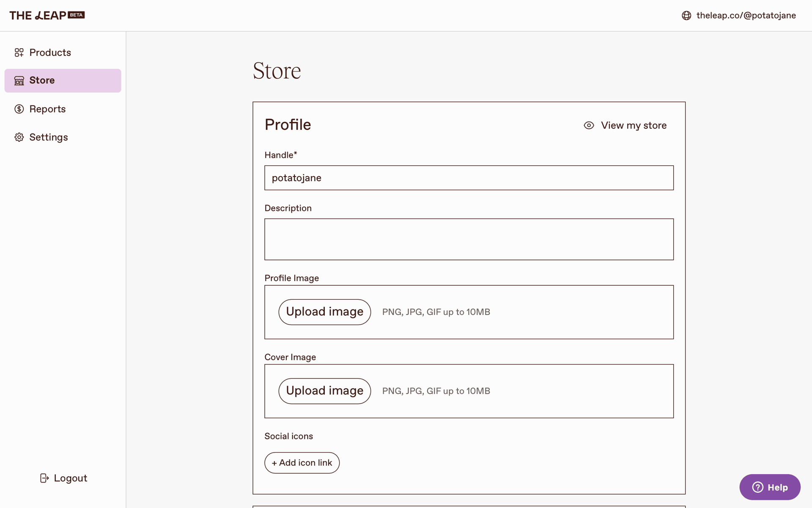Click the Description label
The width and height of the screenshot is (812, 508).
pyautogui.click(x=288, y=208)
